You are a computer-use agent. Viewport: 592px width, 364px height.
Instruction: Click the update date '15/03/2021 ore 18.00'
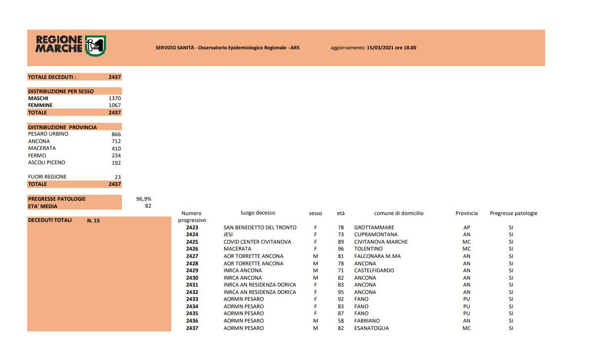391,48
